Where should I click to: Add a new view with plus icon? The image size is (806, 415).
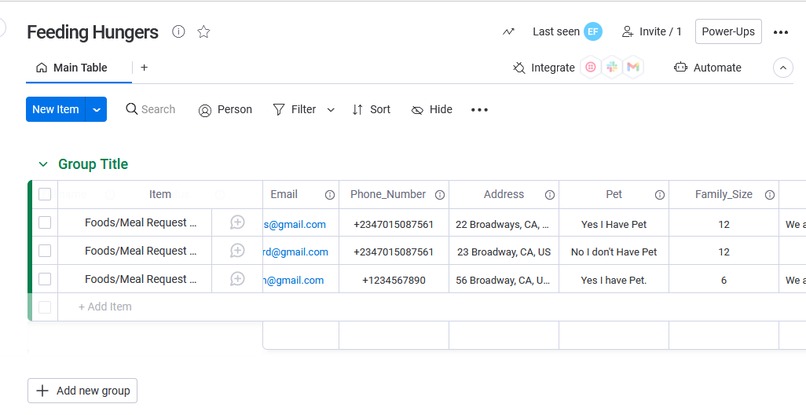tap(144, 67)
